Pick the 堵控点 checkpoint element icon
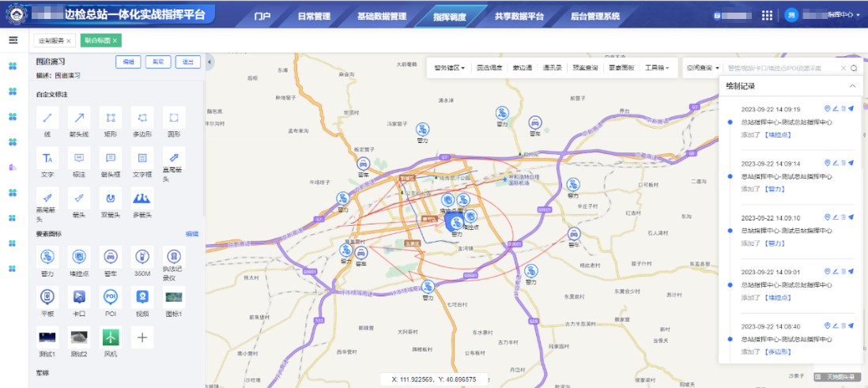This screenshot has height=388, width=868. (79, 257)
